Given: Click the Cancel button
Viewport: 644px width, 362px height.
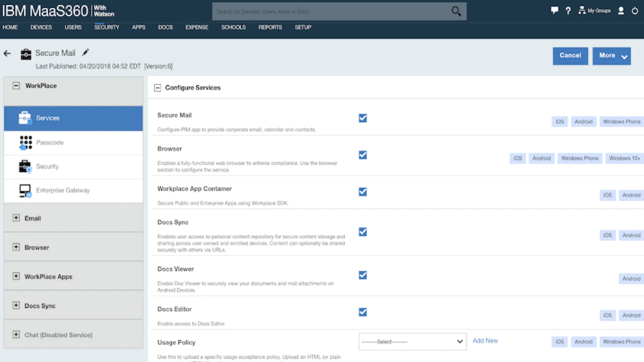Looking at the screenshot, I should coord(570,56).
